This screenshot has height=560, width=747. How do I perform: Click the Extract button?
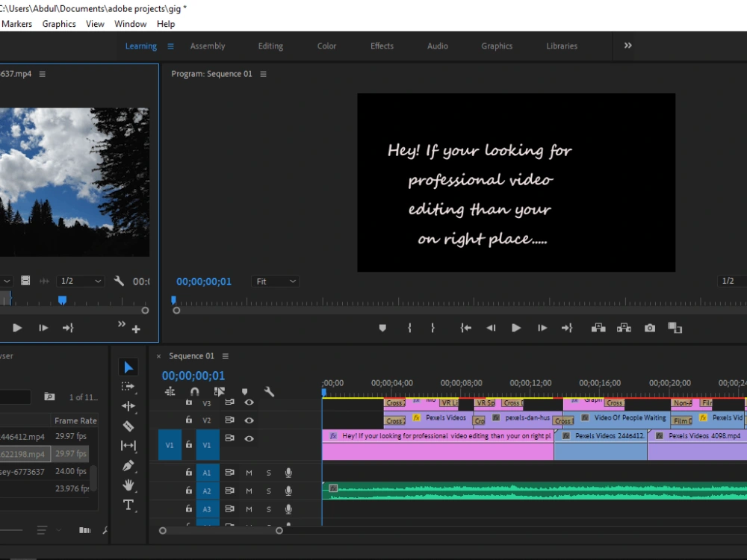[624, 328]
